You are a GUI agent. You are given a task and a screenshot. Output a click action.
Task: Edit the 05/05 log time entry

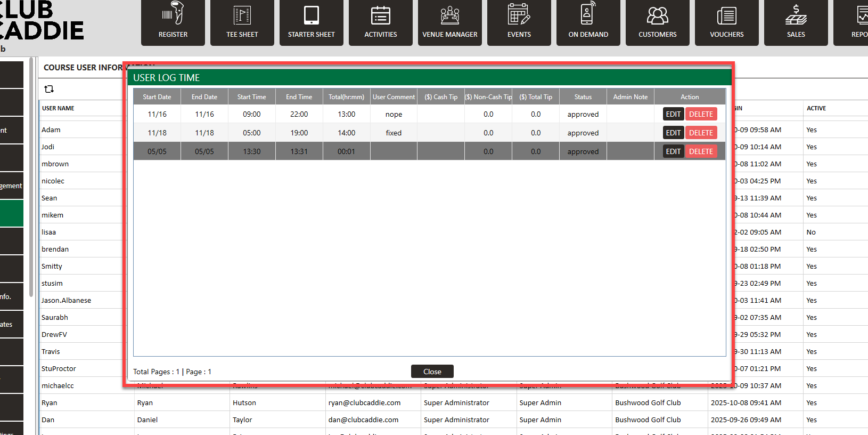pos(673,151)
